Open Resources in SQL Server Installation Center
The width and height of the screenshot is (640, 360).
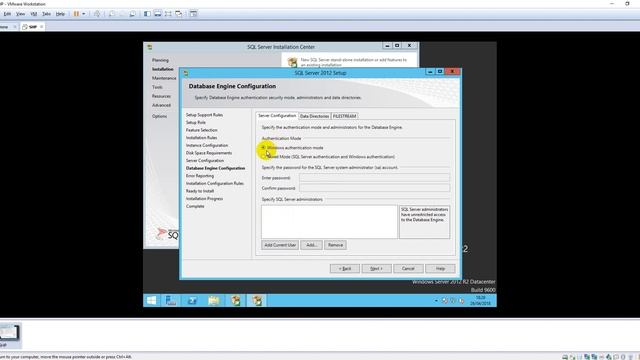point(161,96)
